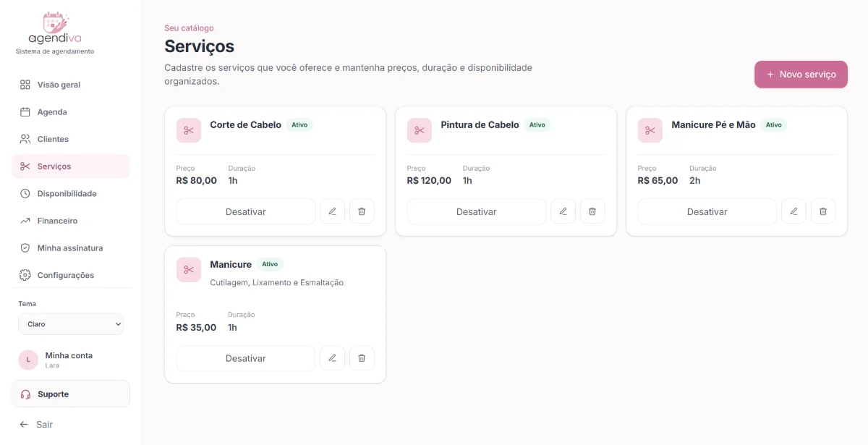This screenshot has width=868, height=445.
Task: Click the Novo serviço button
Action: [x=801, y=75]
